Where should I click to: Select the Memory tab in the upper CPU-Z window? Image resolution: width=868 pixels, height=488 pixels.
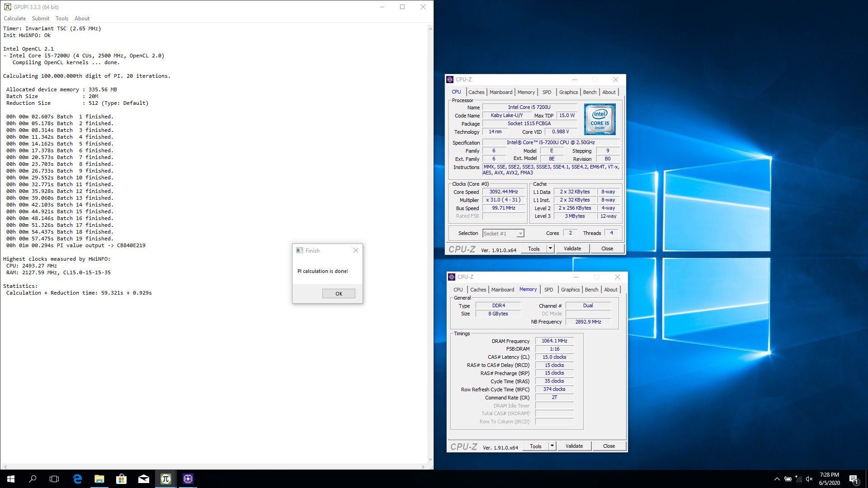[x=526, y=92]
